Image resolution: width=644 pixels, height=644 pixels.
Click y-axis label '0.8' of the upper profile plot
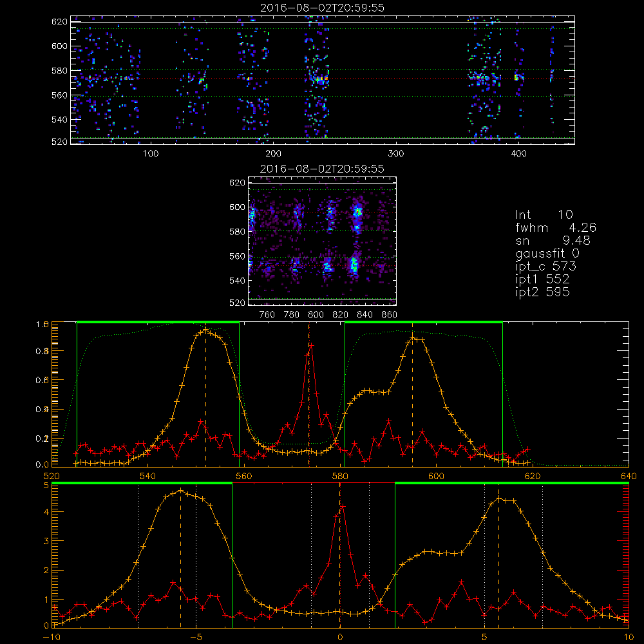(x=43, y=351)
